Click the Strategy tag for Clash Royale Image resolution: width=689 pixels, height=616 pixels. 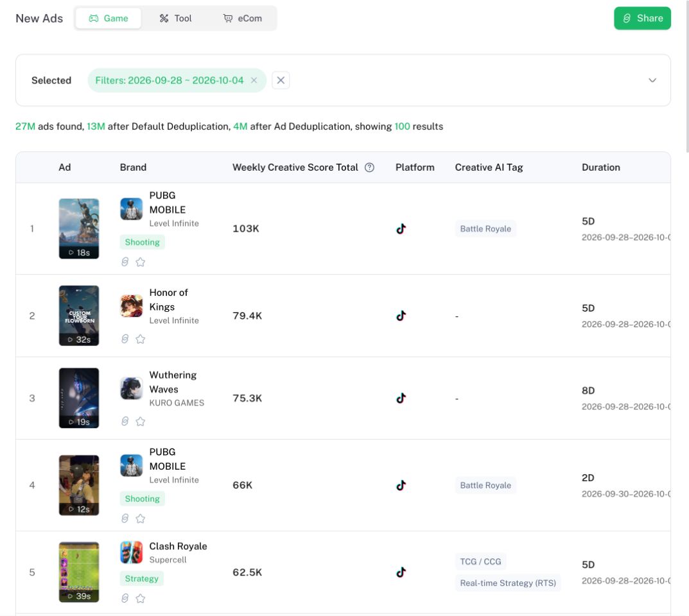pyautogui.click(x=141, y=579)
